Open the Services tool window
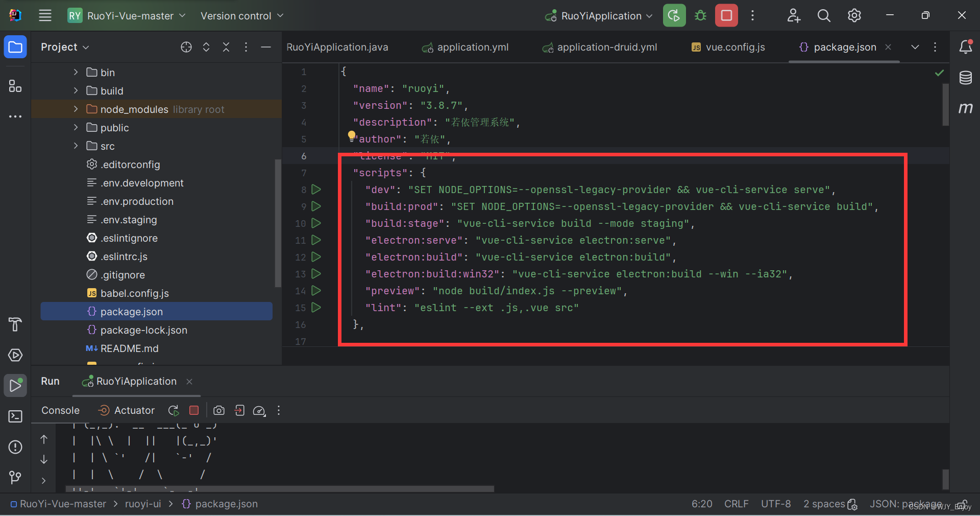 click(x=15, y=355)
